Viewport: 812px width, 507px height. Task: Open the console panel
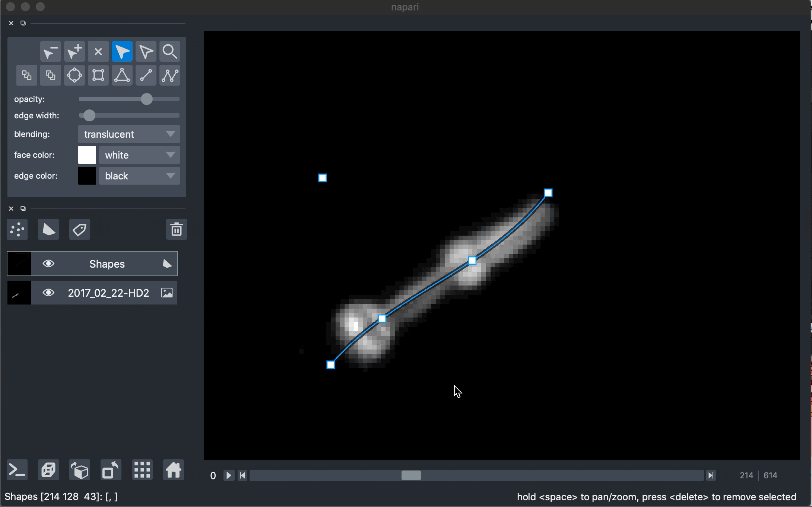point(17,470)
